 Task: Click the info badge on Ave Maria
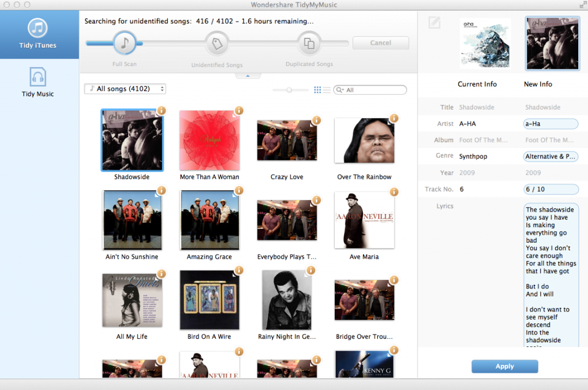tap(394, 192)
